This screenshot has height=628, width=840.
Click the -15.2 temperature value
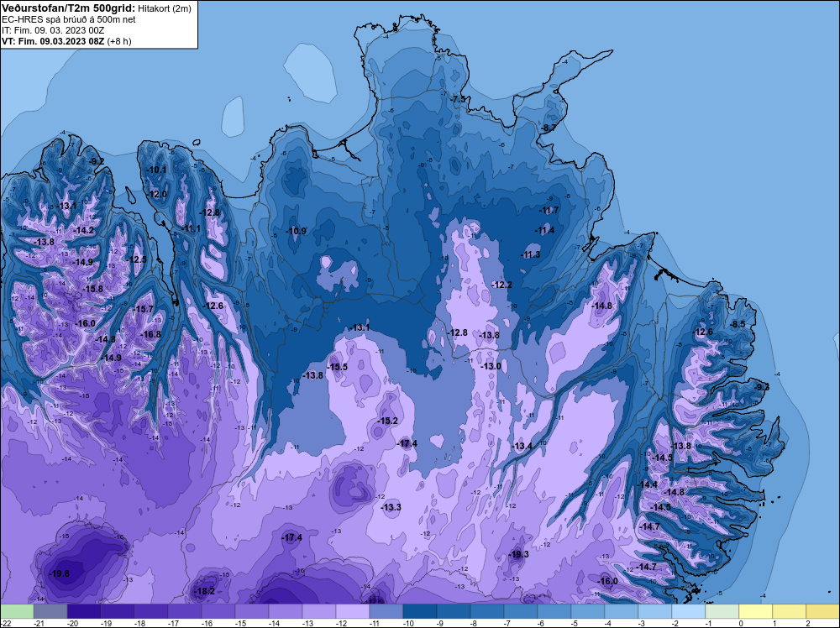click(x=388, y=421)
